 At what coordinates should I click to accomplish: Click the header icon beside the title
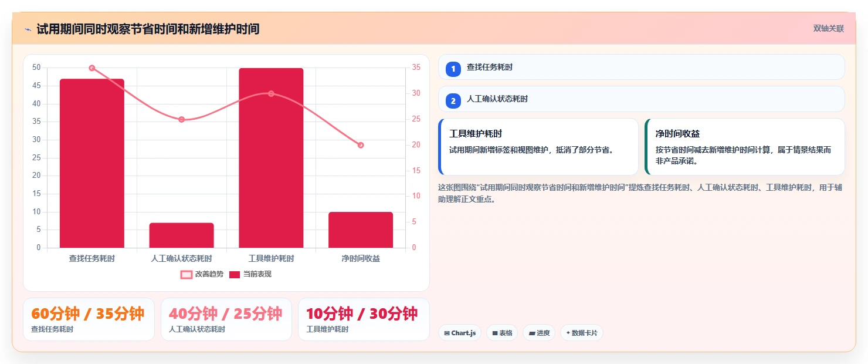(x=28, y=29)
